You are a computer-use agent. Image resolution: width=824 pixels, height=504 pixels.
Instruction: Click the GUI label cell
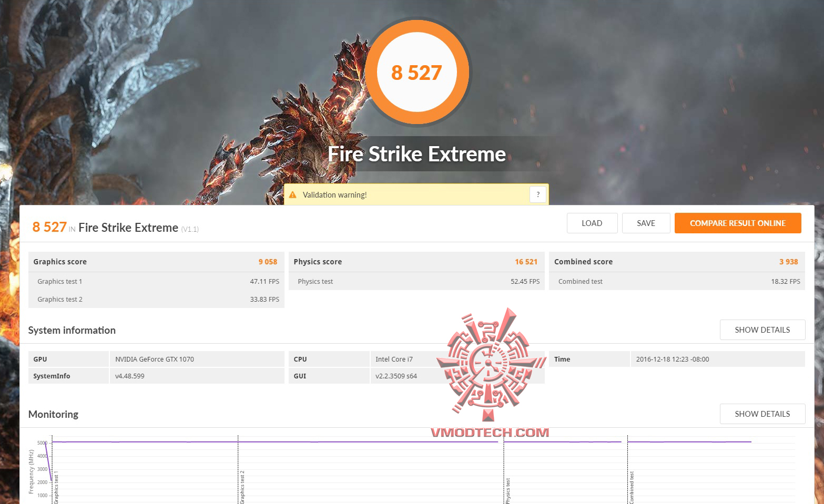coord(329,376)
